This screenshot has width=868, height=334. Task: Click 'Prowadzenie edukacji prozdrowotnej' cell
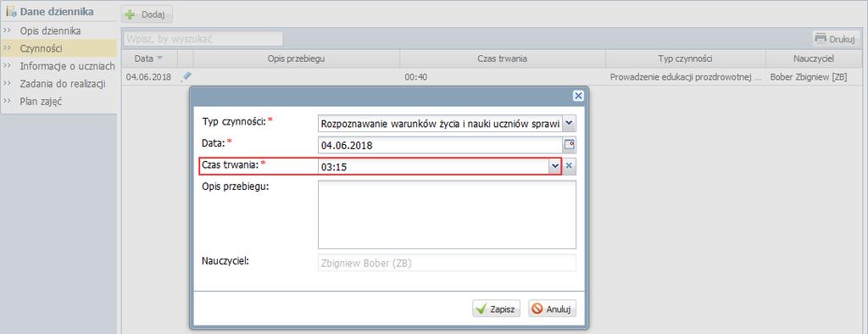(x=685, y=77)
